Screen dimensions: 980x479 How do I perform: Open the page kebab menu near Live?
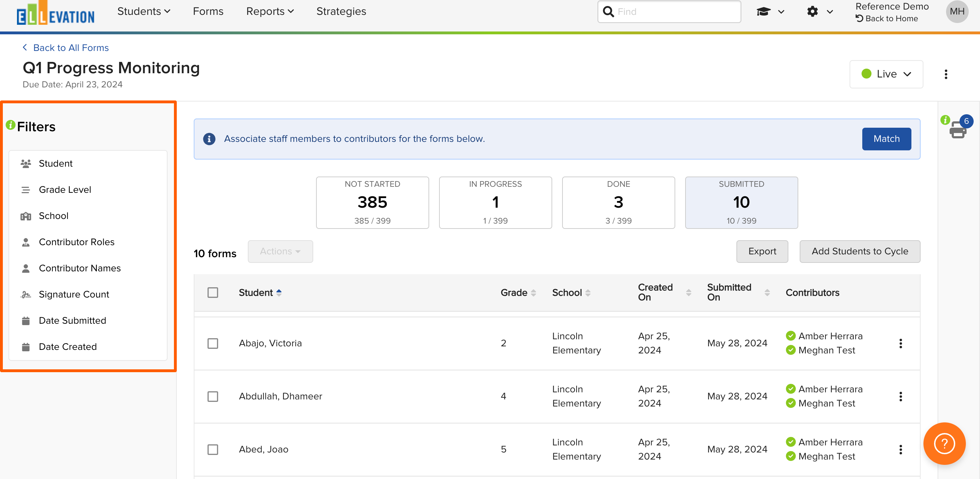[x=946, y=74]
